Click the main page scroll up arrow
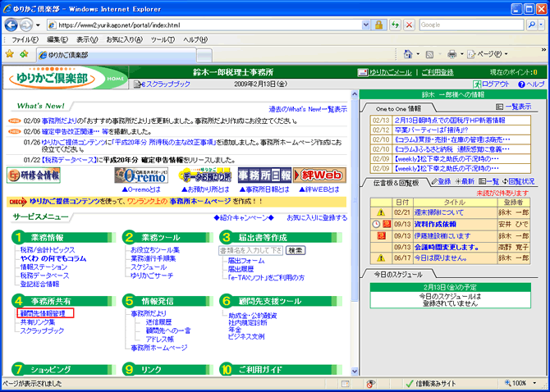Screen dimensions: 550x392 pos(355,93)
